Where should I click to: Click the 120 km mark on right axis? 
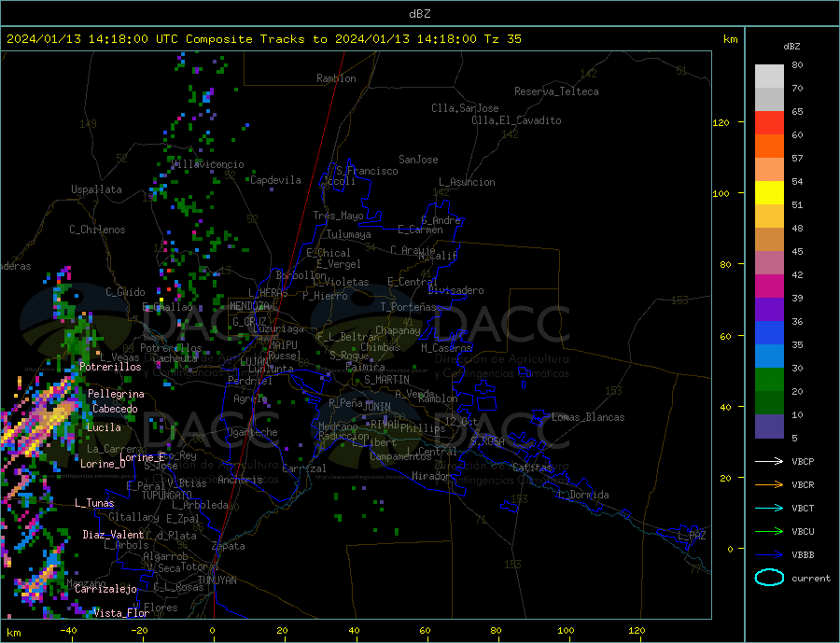pyautogui.click(x=721, y=122)
